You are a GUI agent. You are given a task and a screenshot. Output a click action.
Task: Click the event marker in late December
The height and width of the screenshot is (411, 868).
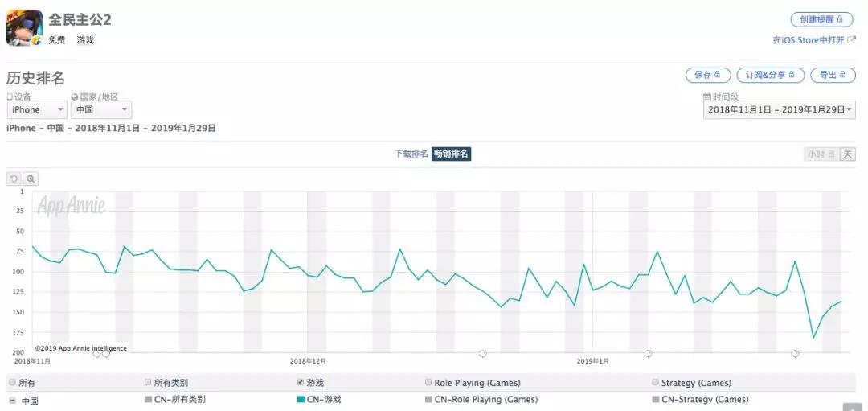pyautogui.click(x=482, y=353)
